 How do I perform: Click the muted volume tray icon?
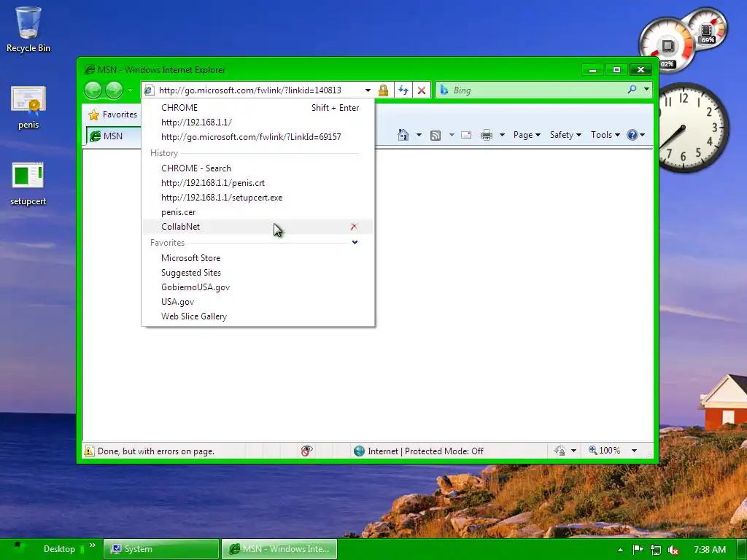point(673,550)
